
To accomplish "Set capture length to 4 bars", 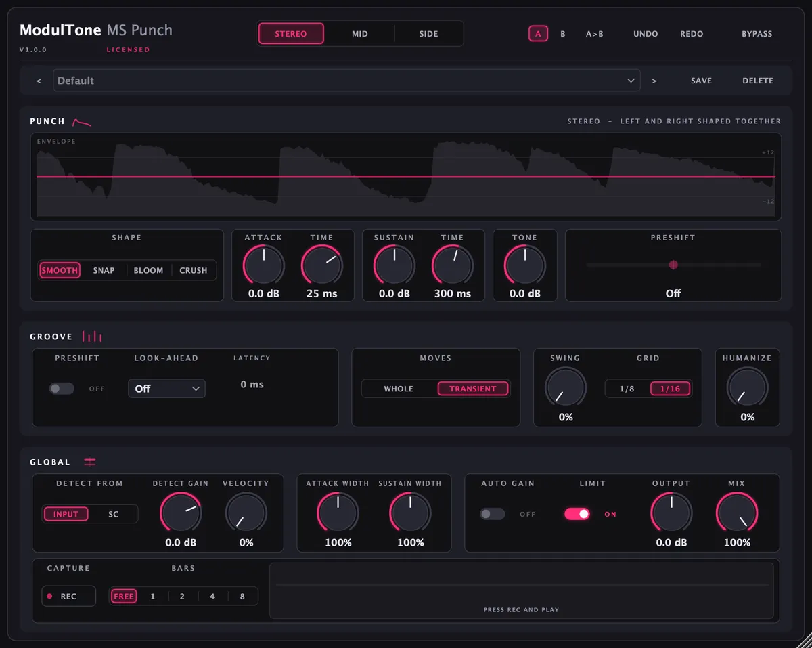I will click(212, 597).
